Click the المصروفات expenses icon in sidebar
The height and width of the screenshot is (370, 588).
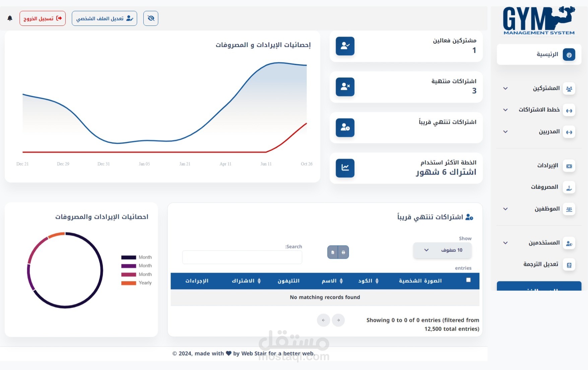pos(570,187)
